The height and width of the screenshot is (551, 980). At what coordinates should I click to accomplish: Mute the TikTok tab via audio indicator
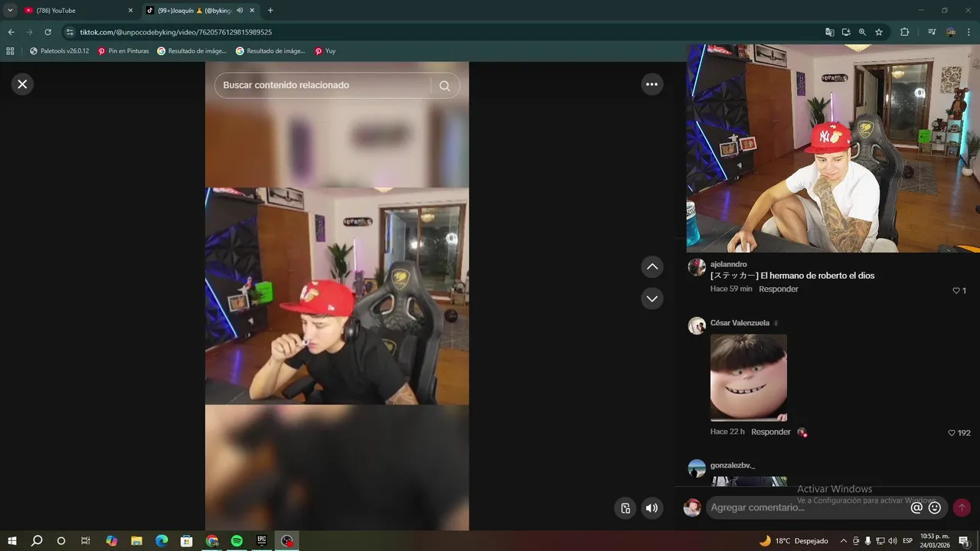(240, 11)
